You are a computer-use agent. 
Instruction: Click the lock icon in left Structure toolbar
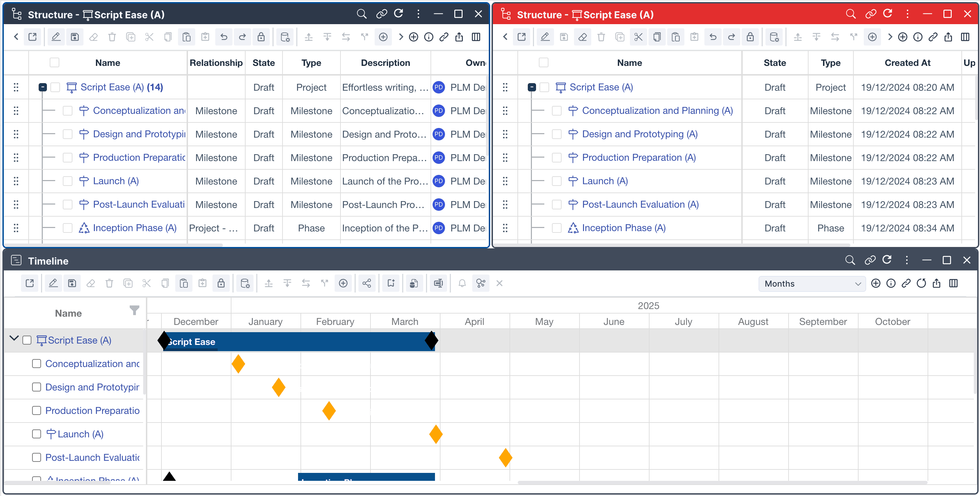tap(261, 37)
